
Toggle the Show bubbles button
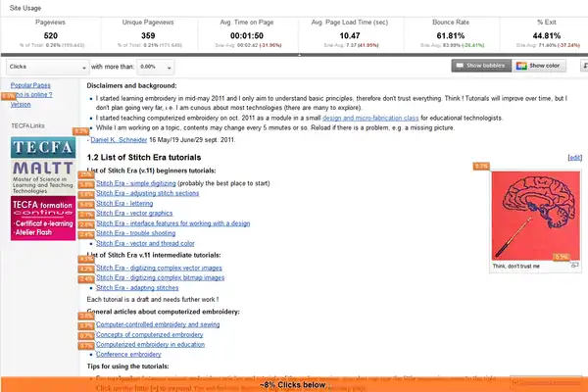(480, 66)
